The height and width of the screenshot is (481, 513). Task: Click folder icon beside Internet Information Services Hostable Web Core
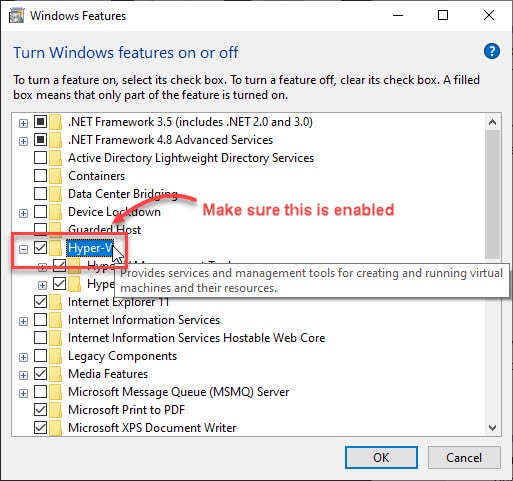[55, 338]
